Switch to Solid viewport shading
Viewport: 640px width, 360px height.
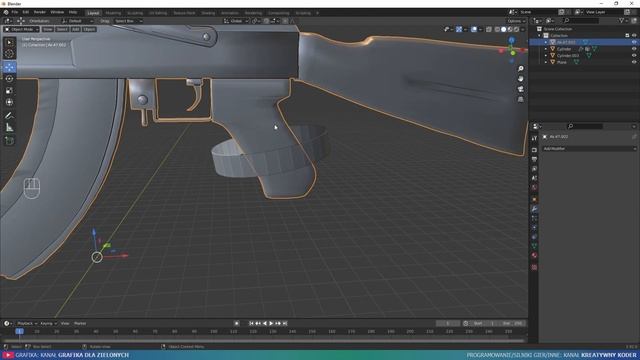pyautogui.click(x=504, y=29)
